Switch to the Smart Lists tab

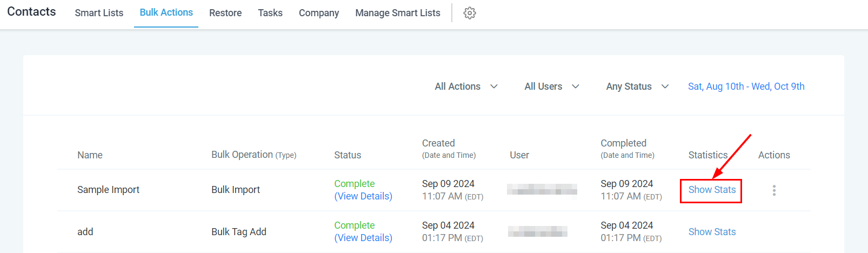(x=99, y=13)
